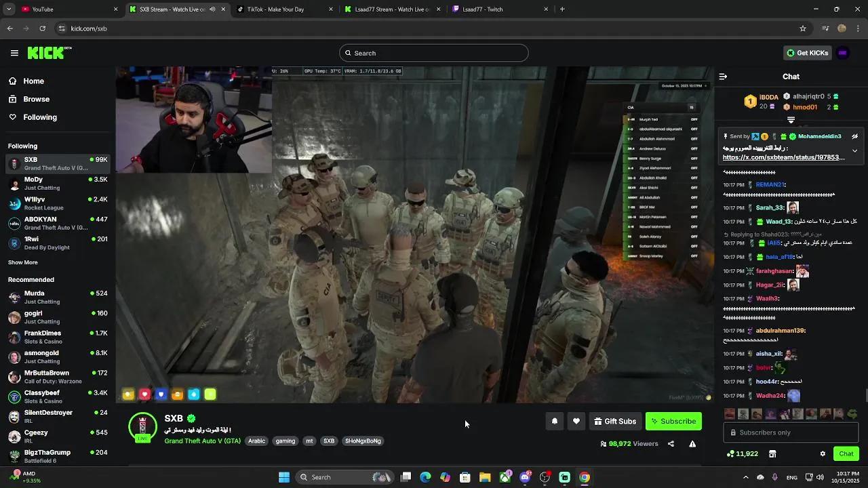Go back in browser history

click(9, 28)
